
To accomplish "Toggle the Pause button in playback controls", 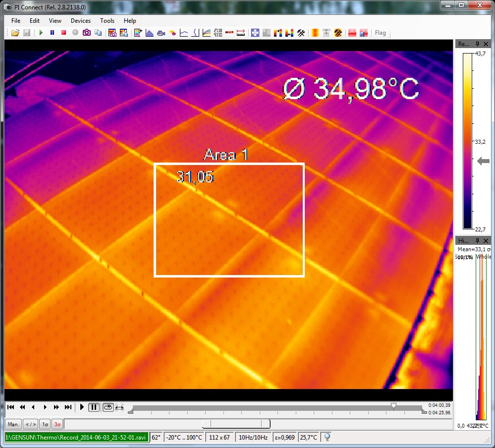I will click(x=94, y=407).
